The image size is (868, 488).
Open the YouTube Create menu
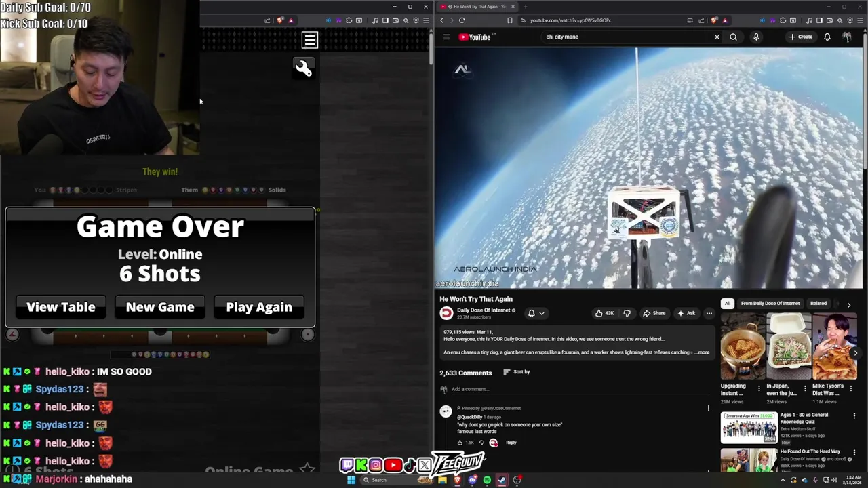coord(801,37)
